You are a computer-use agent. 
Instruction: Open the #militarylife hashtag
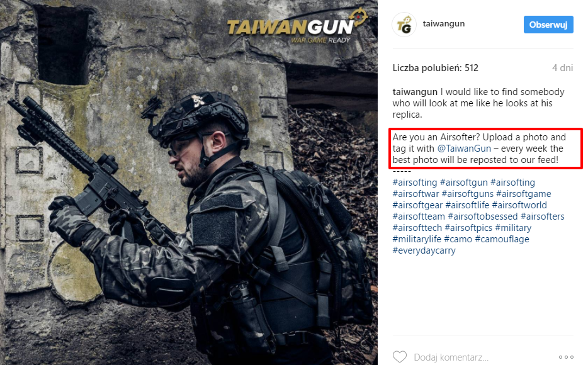click(417, 239)
